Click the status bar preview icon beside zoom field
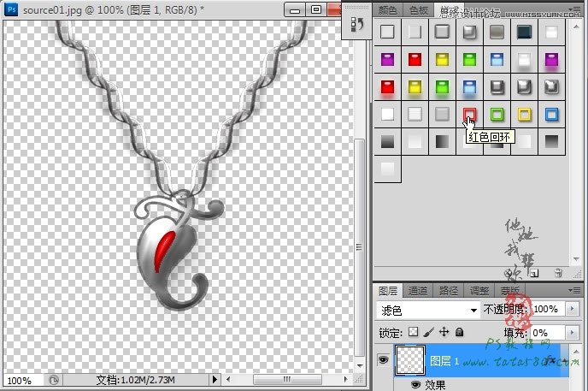588x391 pixels. [54, 380]
